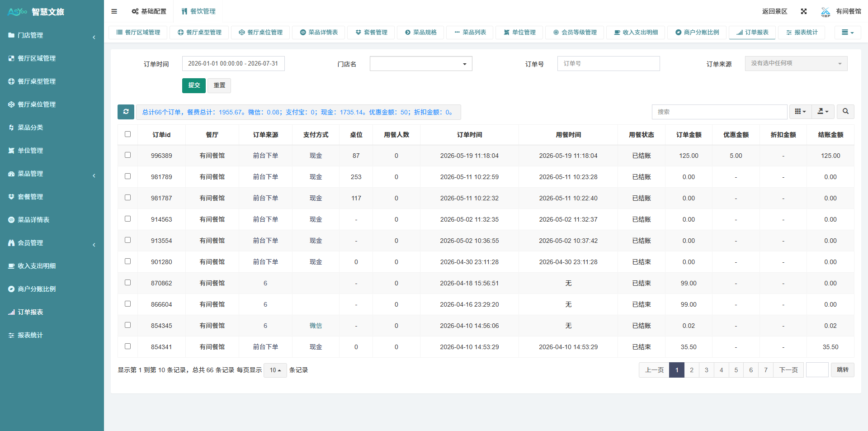
Task: Check the row for order 870862
Action: [127, 283]
